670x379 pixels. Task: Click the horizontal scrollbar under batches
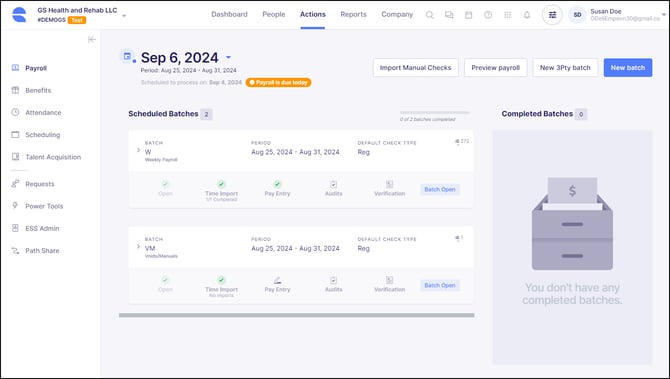click(x=297, y=315)
